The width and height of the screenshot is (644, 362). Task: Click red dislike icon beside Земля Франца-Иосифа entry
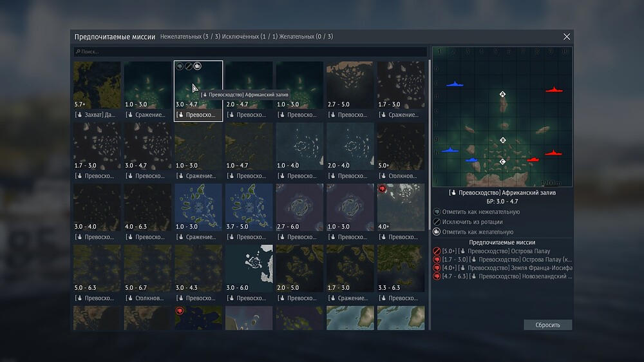pos(437,268)
